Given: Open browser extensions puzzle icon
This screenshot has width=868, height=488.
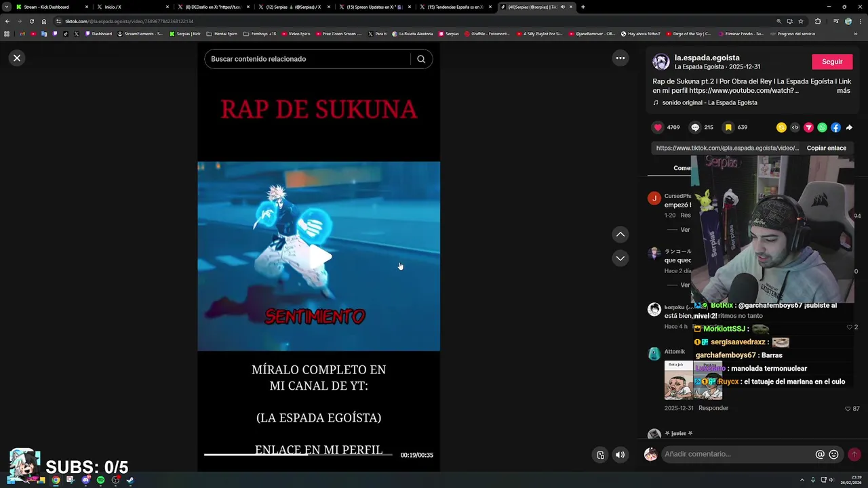Looking at the screenshot, I should point(817,21).
